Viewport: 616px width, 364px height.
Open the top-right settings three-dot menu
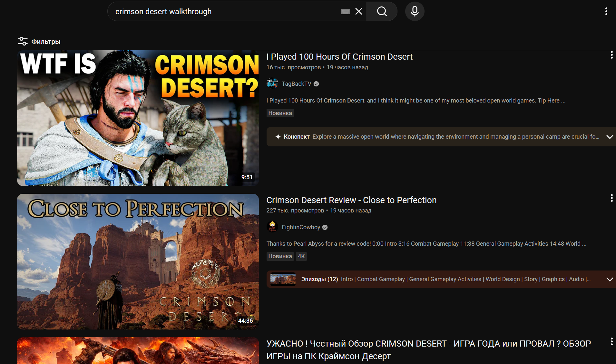point(606,12)
